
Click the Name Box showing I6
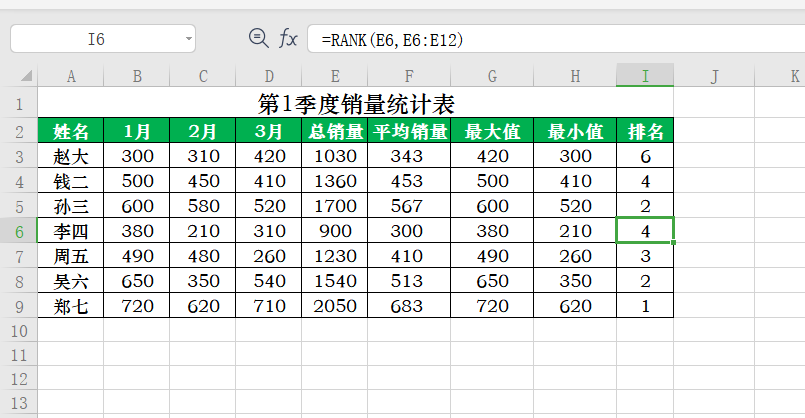[x=103, y=39]
